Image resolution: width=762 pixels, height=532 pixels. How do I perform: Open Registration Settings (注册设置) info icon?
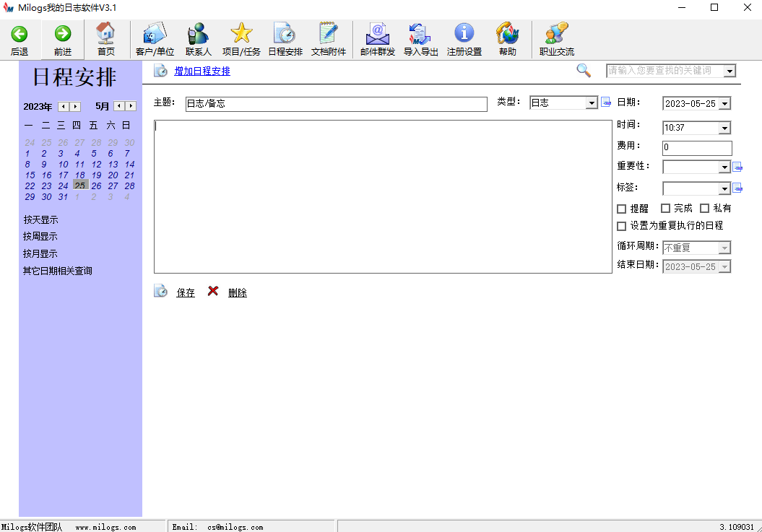click(x=464, y=33)
